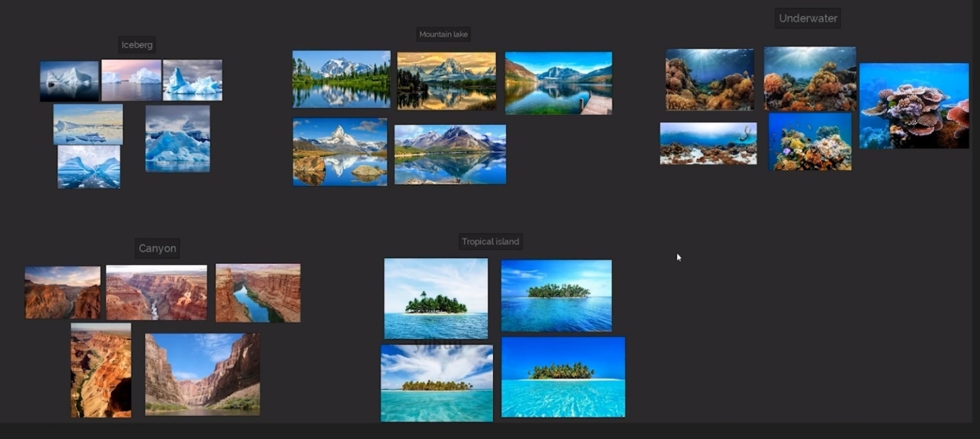Select the brown mountains mirrored in blue lake

(451, 155)
